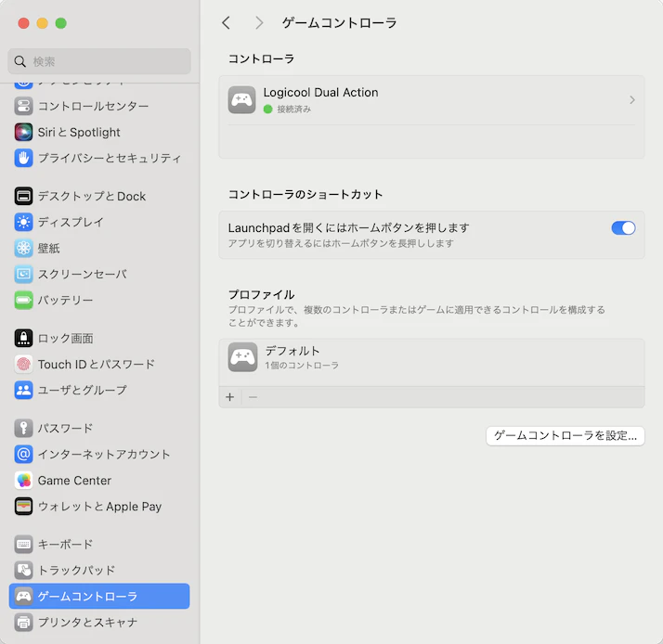663x644 pixels.
Task: Select スクリーンセーバ label in sidebar
Action: click(x=82, y=275)
